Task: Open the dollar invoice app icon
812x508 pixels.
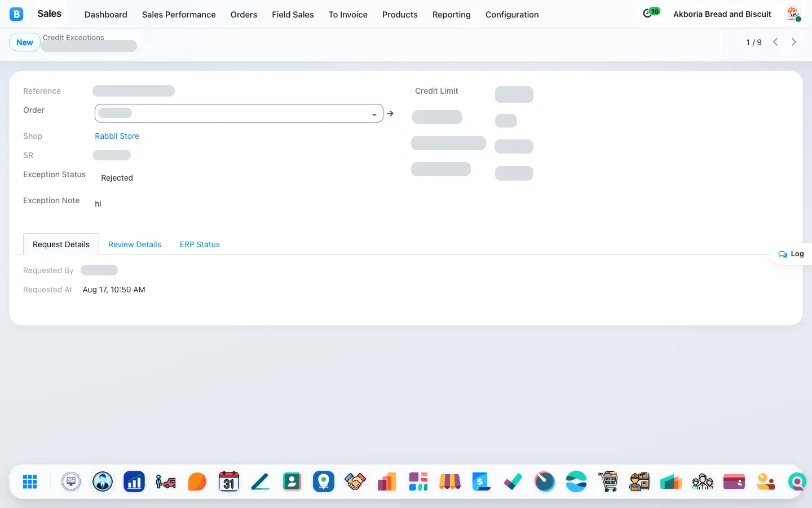Action: (482, 481)
